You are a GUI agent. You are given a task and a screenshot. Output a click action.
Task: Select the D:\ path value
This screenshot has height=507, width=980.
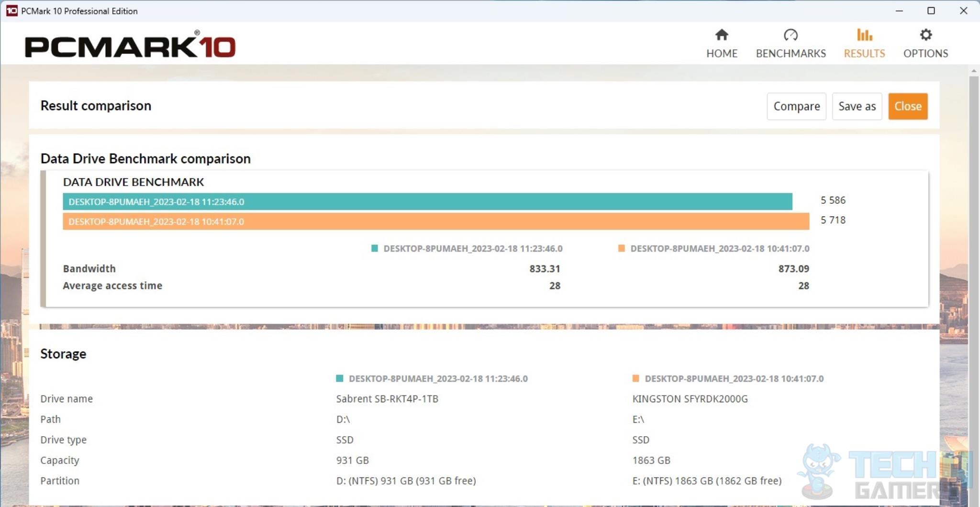coord(343,419)
